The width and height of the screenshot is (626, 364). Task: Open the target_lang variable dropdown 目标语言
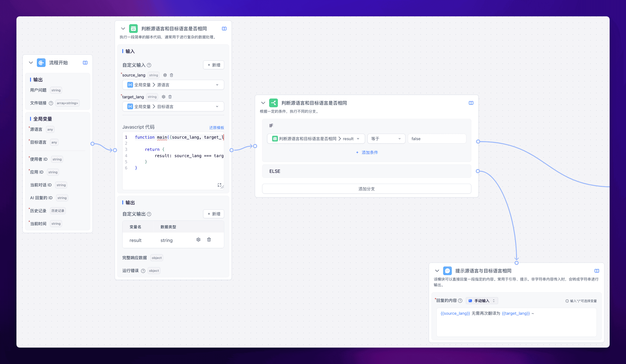(173, 107)
